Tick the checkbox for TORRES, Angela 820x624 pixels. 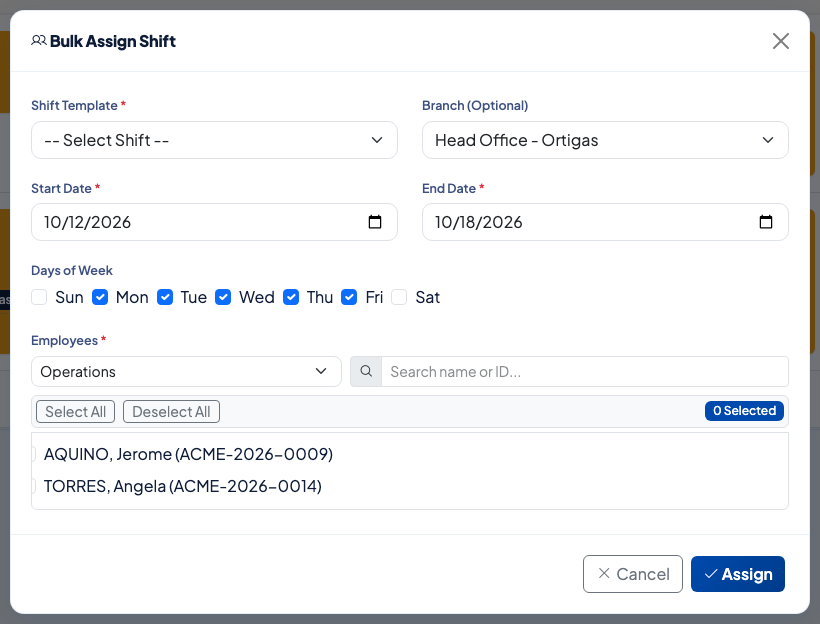tap(33, 486)
